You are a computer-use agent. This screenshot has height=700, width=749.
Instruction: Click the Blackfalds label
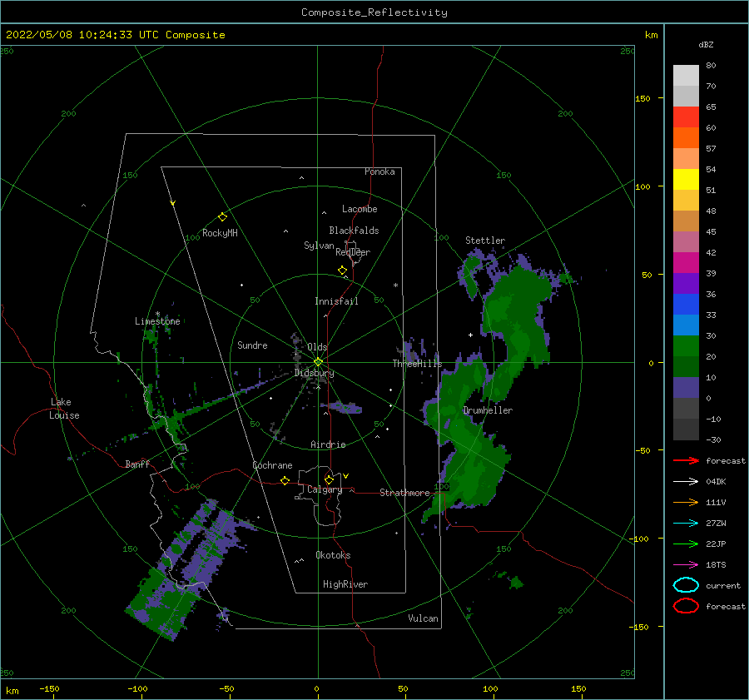(x=354, y=231)
